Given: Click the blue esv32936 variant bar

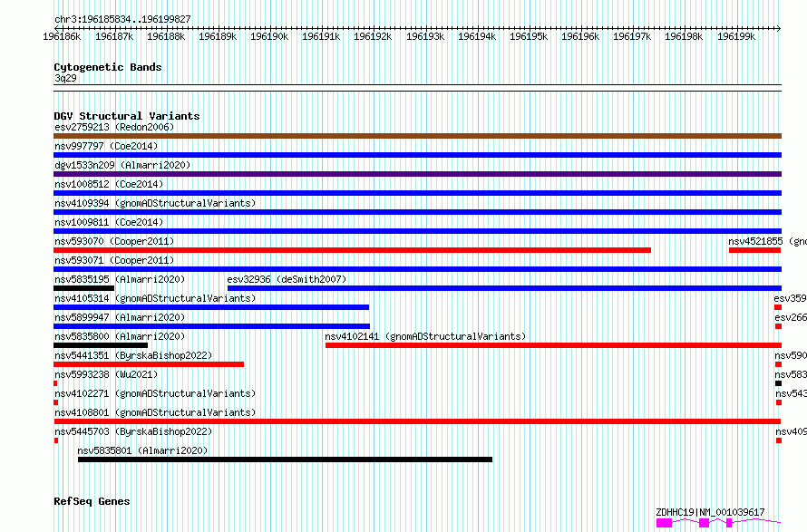Looking at the screenshot, I should pyautogui.click(x=504, y=288).
